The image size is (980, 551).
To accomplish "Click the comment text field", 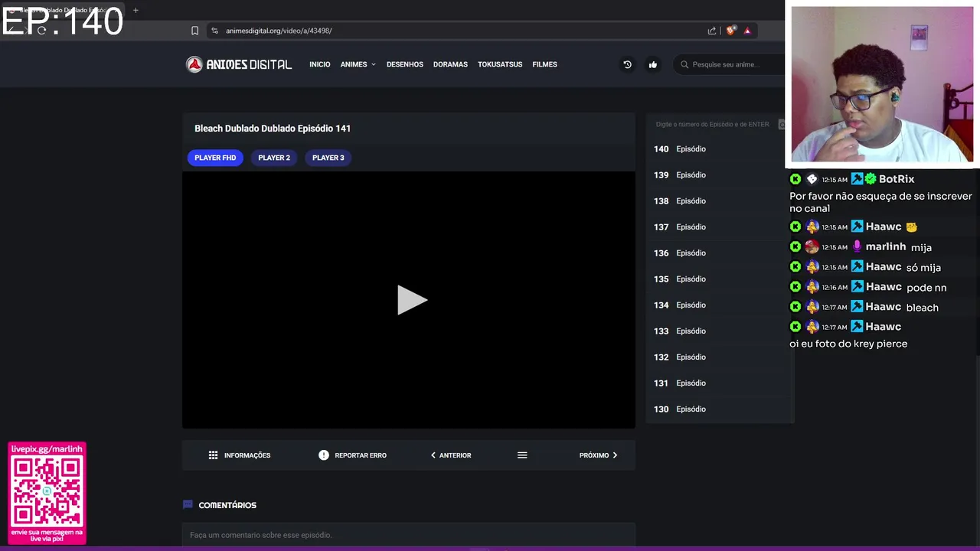I will point(408,535).
